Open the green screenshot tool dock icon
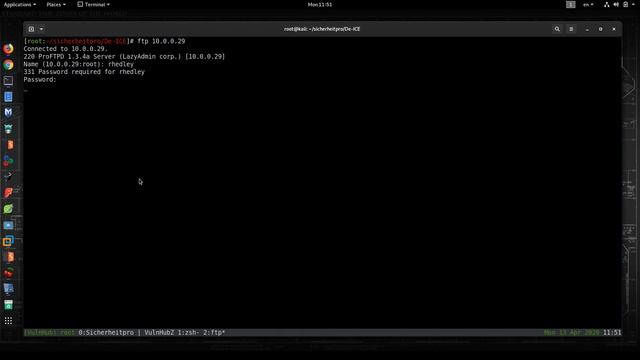This screenshot has height=360, width=640. pyautogui.click(x=8, y=305)
